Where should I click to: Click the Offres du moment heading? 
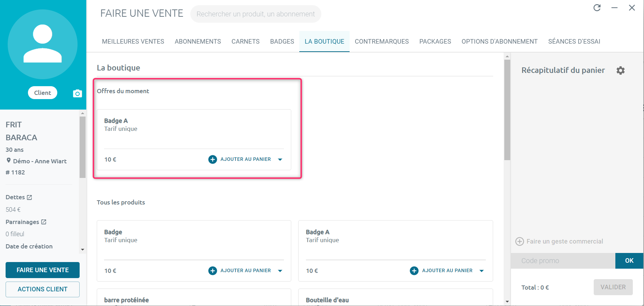pos(123,91)
